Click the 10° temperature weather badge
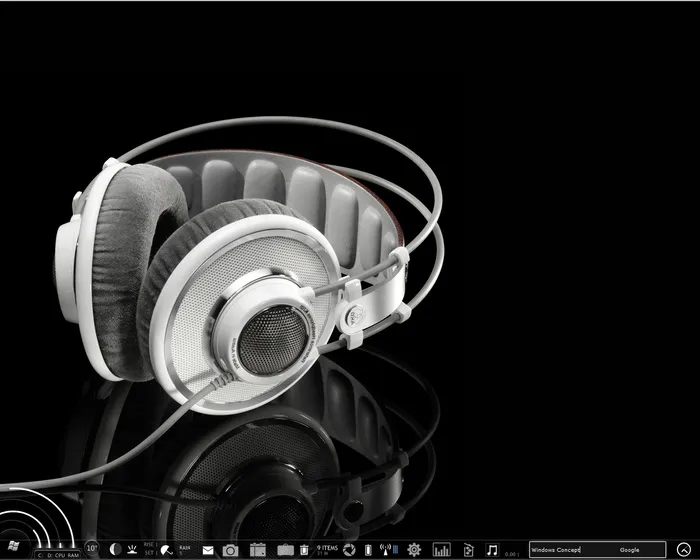Image resolution: width=700 pixels, height=560 pixels. pos(92,548)
